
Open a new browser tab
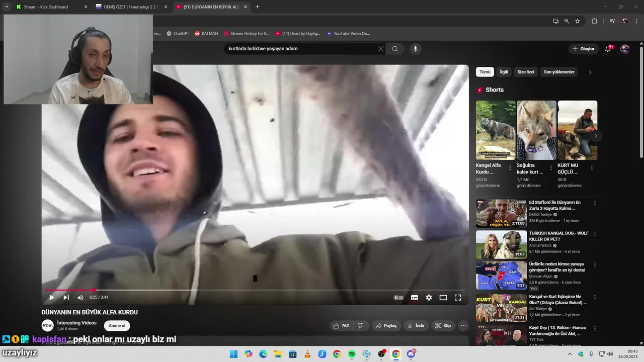tap(258, 7)
